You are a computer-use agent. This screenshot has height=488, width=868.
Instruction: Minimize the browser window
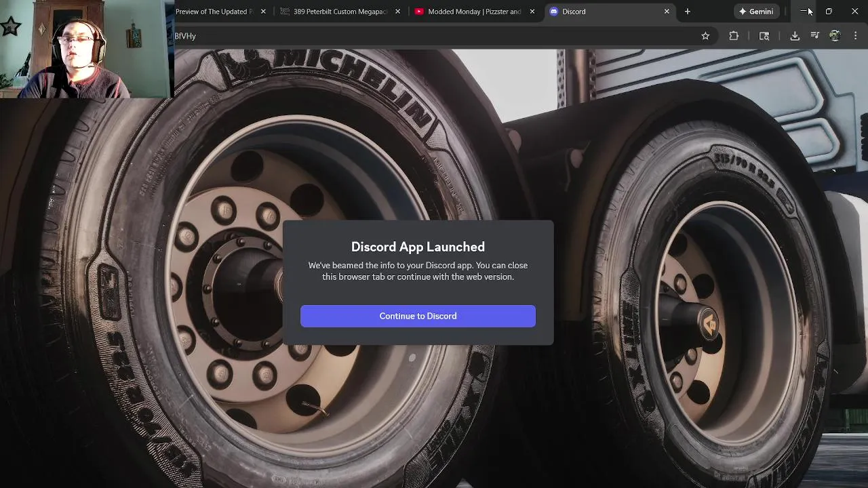[804, 12]
